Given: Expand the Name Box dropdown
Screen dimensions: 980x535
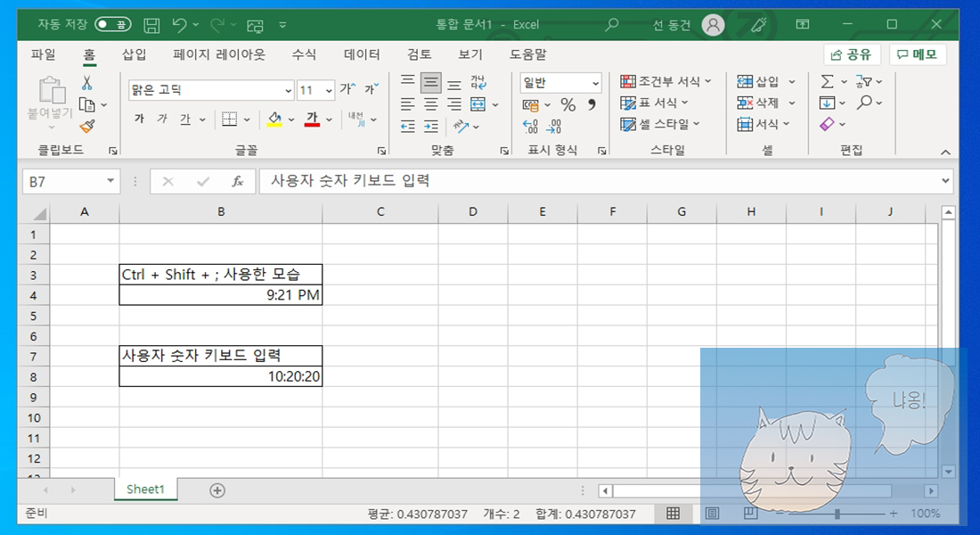Looking at the screenshot, I should [110, 182].
